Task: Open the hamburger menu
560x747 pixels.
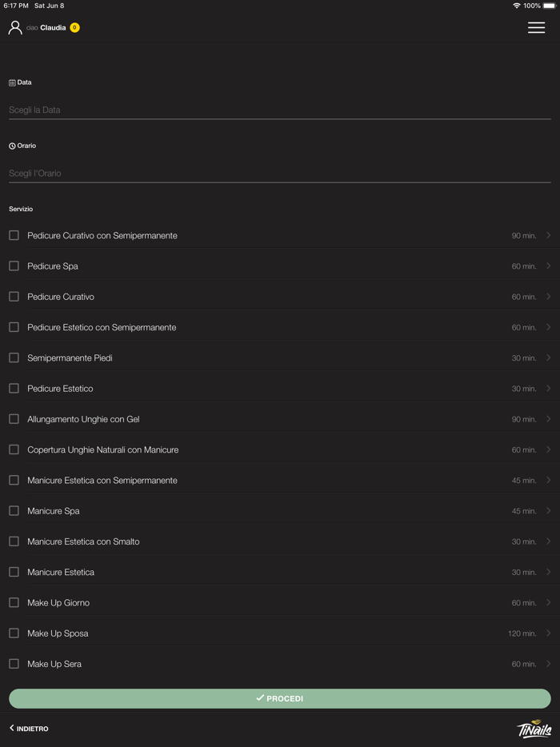Action: point(536,28)
